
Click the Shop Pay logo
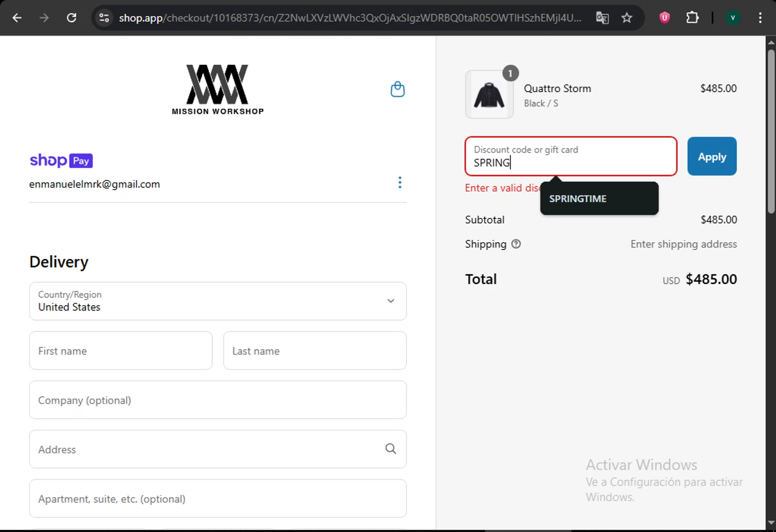(x=61, y=160)
